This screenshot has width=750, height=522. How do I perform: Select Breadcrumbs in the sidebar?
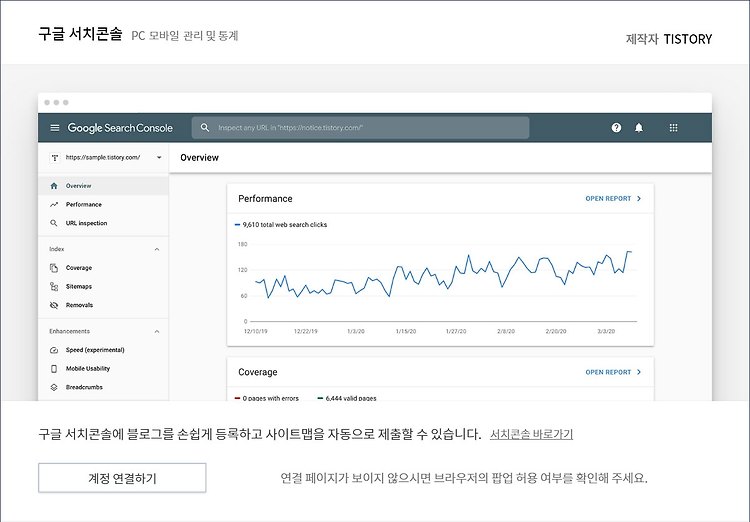[x=103, y=388]
